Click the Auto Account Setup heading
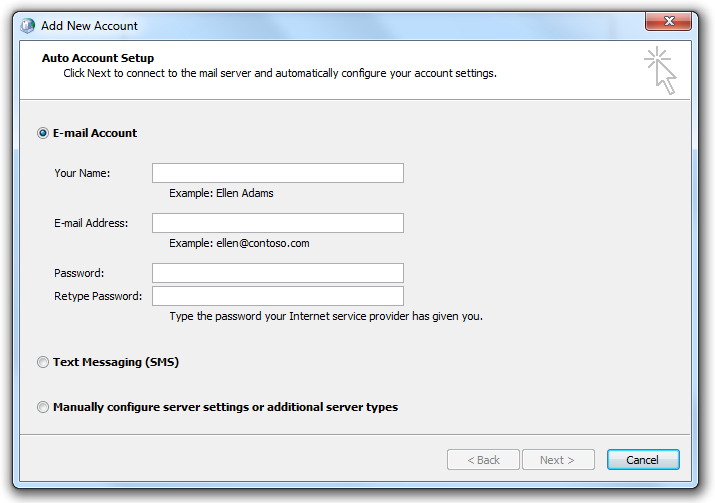The height and width of the screenshot is (503, 715). pyautogui.click(x=98, y=58)
